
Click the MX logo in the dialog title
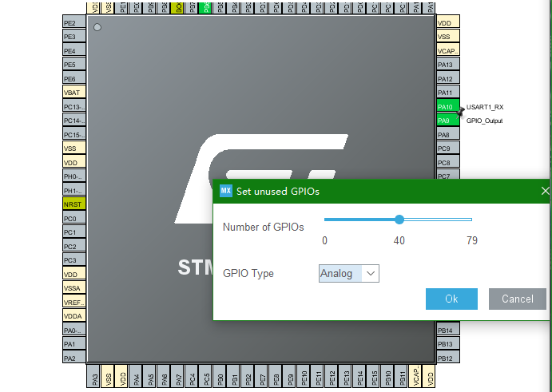[x=225, y=191]
